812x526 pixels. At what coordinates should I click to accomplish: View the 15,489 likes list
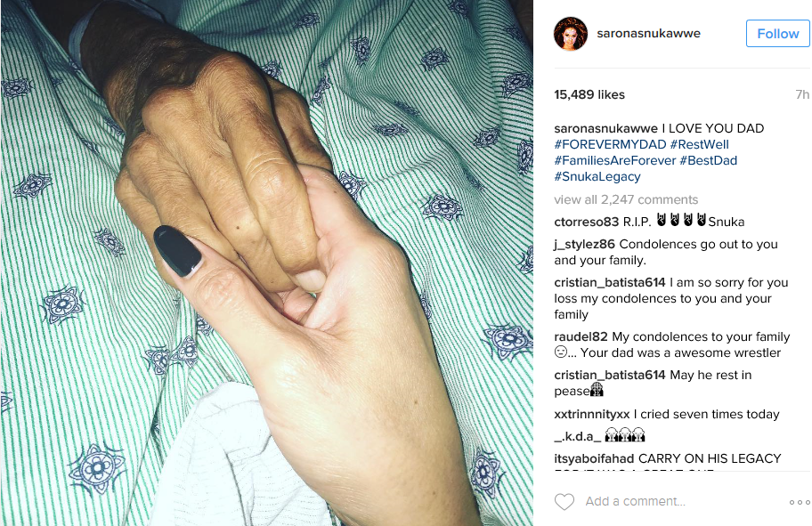(x=589, y=94)
